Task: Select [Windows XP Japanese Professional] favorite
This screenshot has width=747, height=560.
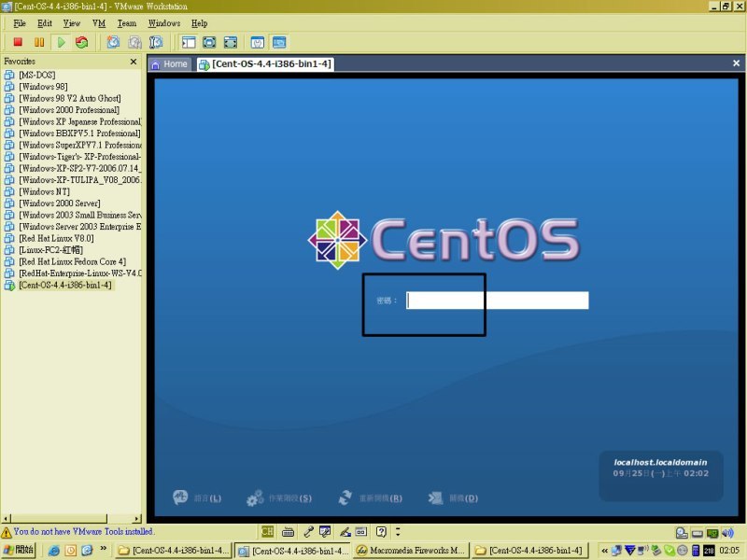Action: pyautogui.click(x=80, y=121)
